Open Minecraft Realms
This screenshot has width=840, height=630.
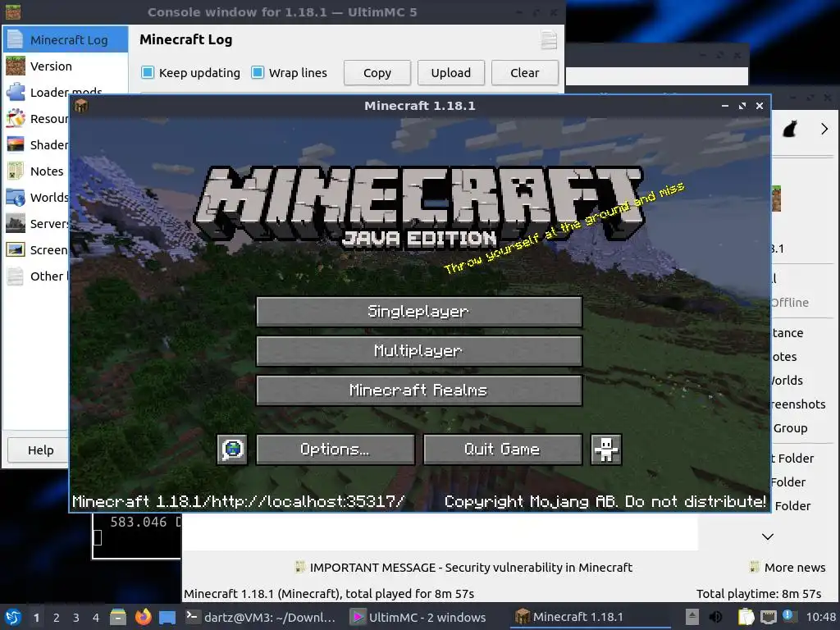coord(419,390)
